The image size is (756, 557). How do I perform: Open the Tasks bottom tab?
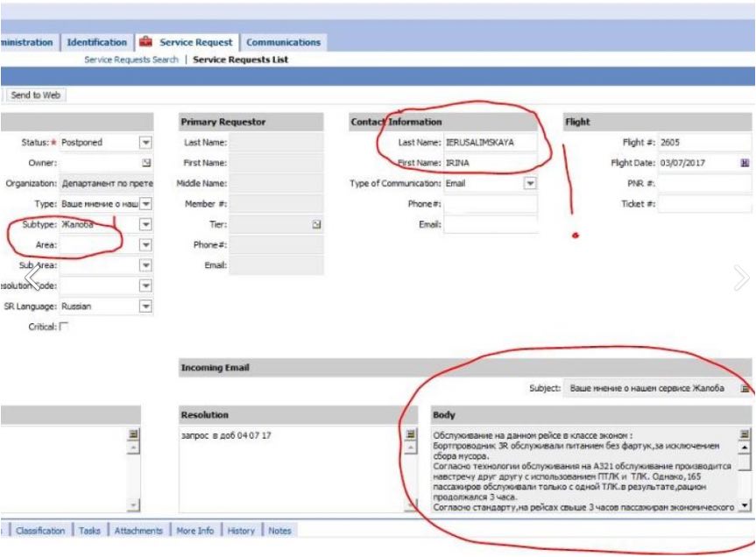[x=89, y=531]
